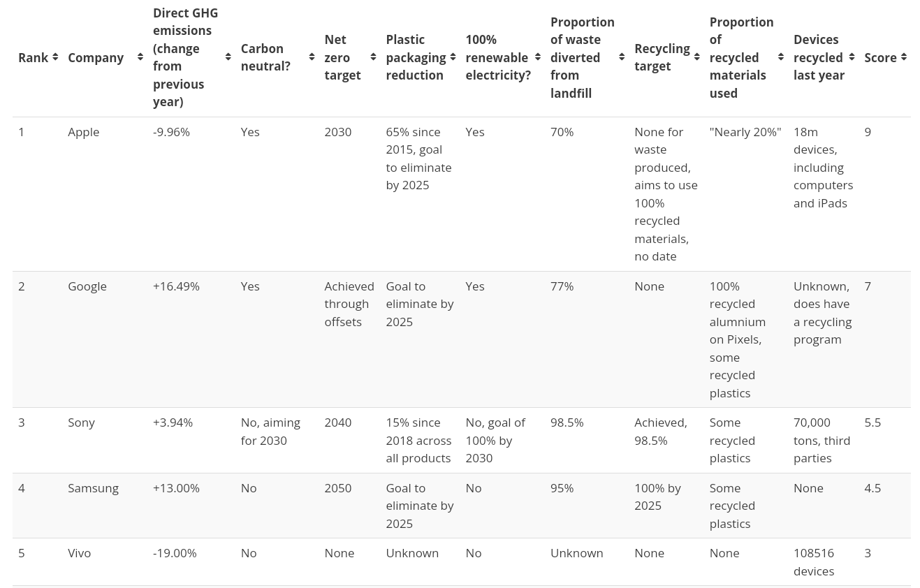
Task: Click Samsung in the Company column
Action: click(x=93, y=487)
